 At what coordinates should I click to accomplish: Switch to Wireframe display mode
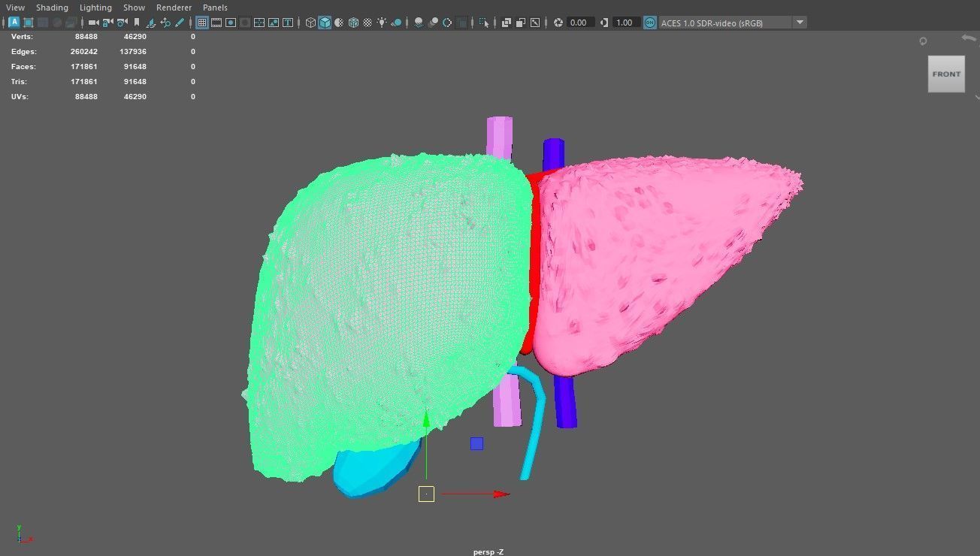point(310,23)
